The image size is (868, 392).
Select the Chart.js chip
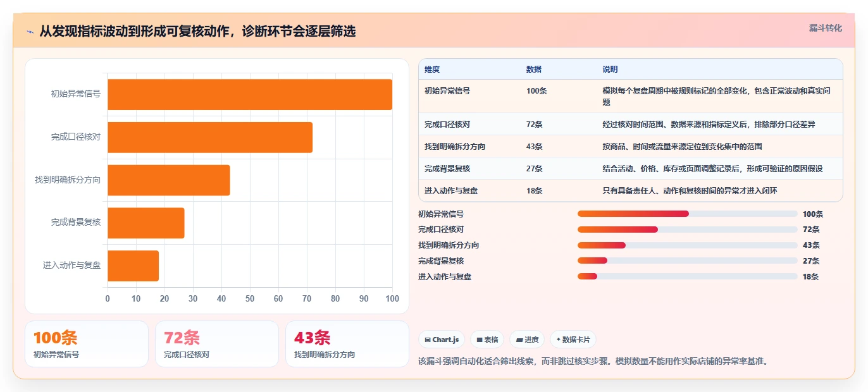point(442,340)
